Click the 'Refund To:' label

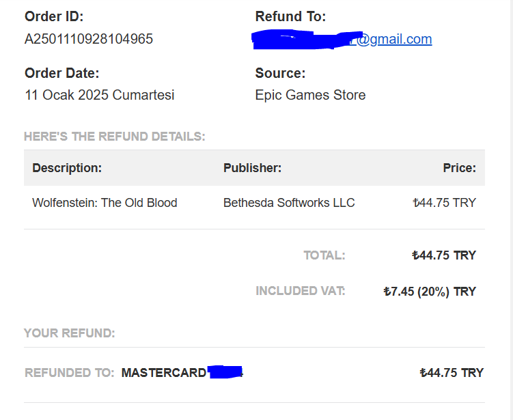point(290,17)
